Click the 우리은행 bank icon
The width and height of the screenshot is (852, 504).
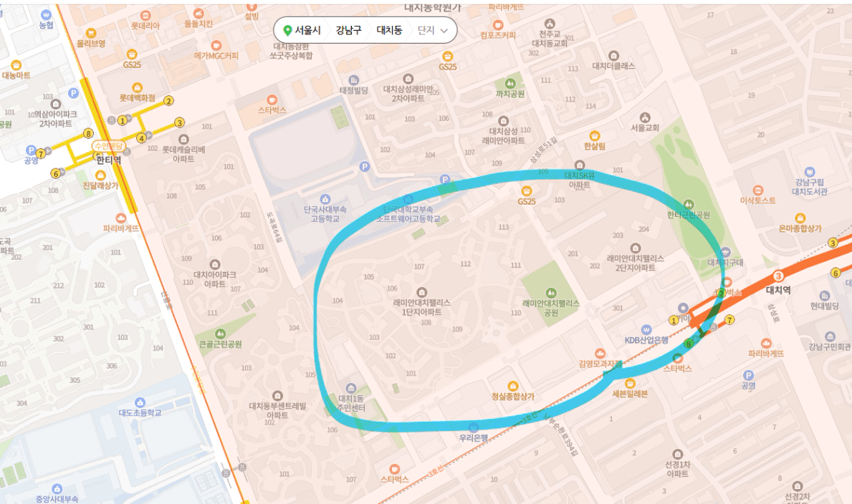pyautogui.click(x=473, y=427)
